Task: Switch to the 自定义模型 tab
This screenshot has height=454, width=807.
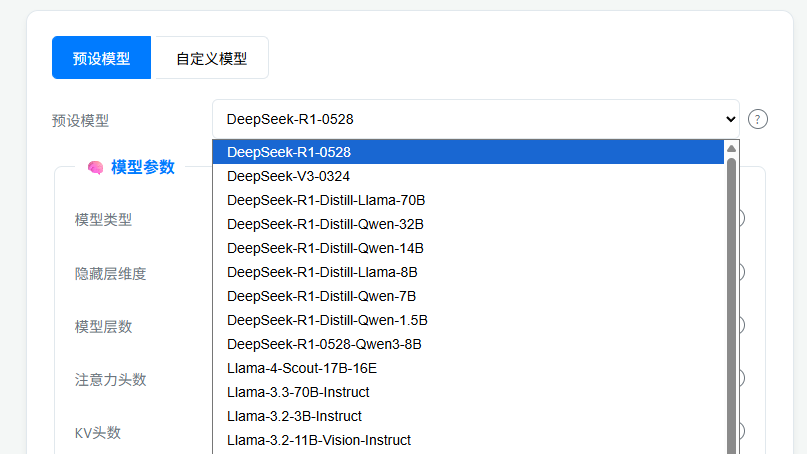Action: pos(212,58)
